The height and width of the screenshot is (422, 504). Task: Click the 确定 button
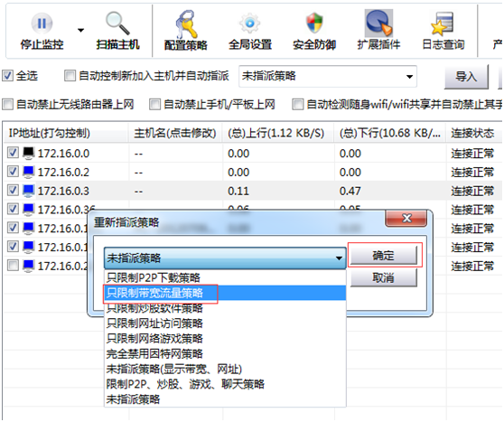point(384,255)
